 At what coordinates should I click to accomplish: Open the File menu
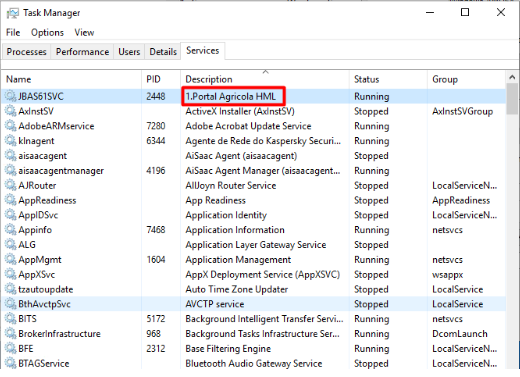13,33
